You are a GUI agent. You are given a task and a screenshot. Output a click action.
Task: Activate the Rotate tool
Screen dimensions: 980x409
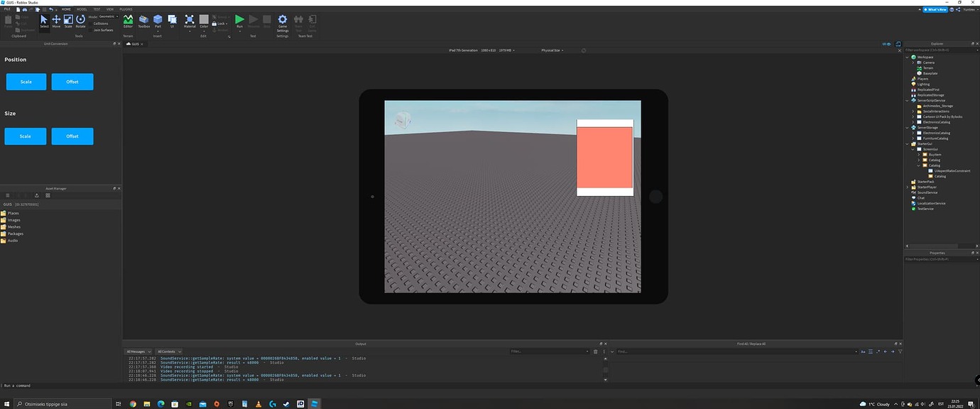pos(80,21)
